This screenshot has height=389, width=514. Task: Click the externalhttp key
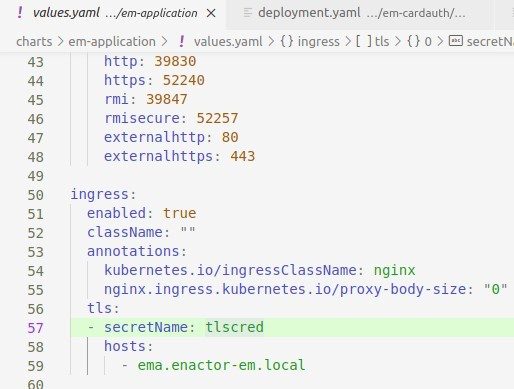[x=154, y=137]
